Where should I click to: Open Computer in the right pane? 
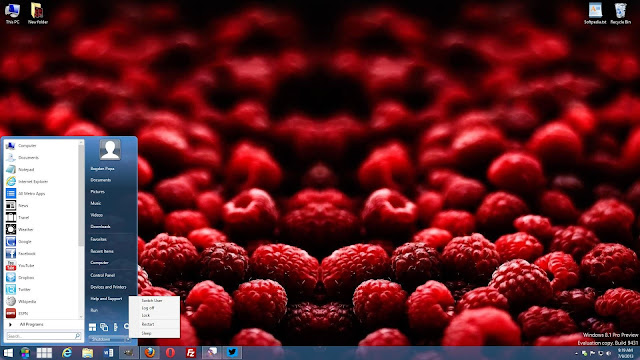(x=99, y=263)
